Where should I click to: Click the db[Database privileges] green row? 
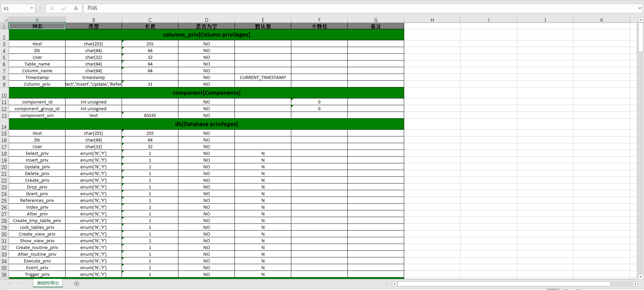(x=207, y=124)
